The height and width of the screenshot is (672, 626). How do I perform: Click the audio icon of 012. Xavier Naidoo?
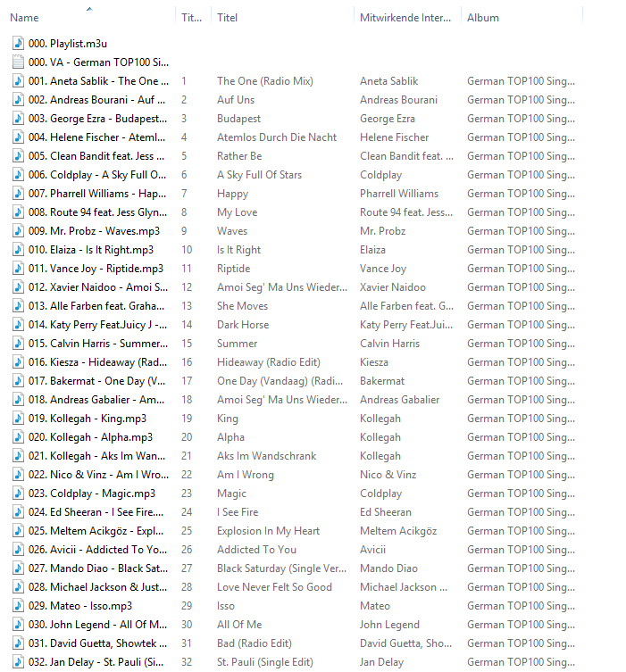click(18, 287)
